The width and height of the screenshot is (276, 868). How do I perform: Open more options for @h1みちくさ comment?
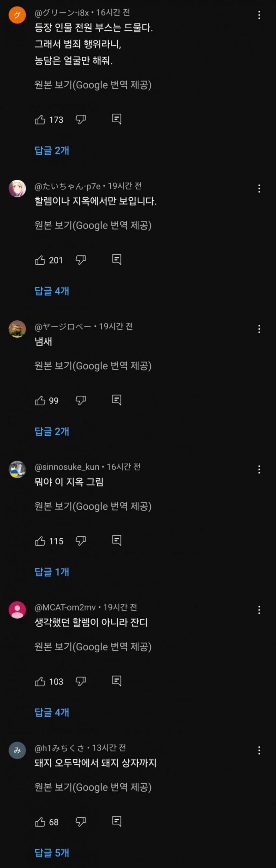pos(259,750)
